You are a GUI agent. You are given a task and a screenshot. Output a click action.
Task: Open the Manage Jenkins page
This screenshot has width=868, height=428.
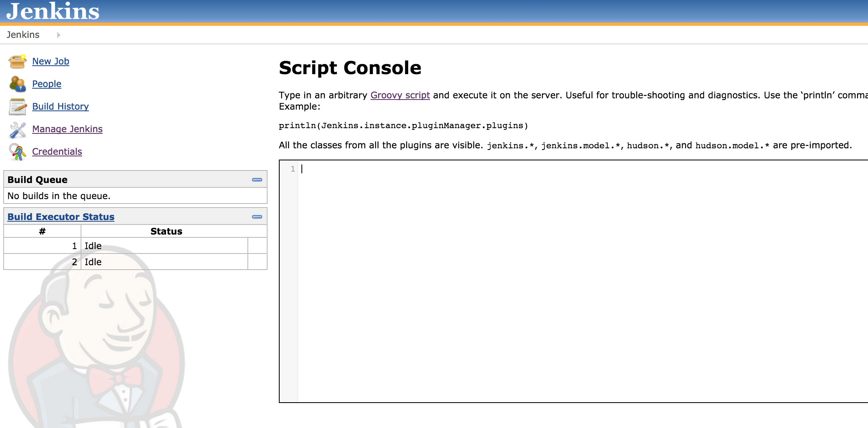pos(67,129)
